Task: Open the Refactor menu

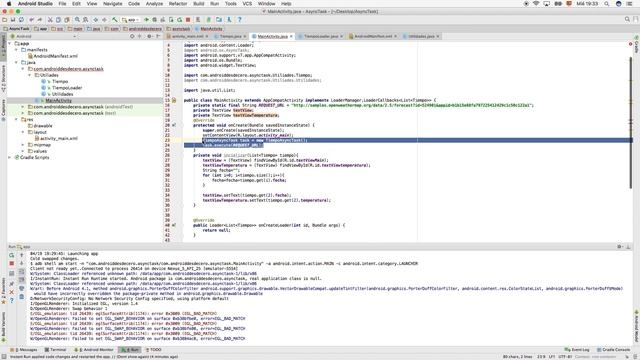Action: (178, 4)
